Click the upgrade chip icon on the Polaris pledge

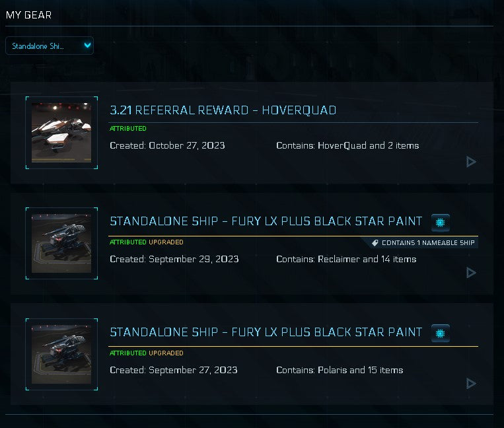pyautogui.click(x=441, y=334)
